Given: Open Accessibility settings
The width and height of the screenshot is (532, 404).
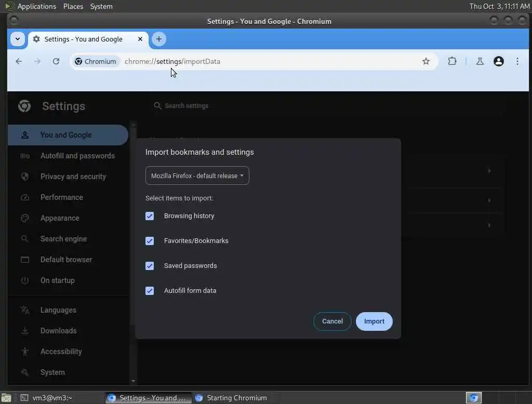Looking at the screenshot, I should [68, 352].
